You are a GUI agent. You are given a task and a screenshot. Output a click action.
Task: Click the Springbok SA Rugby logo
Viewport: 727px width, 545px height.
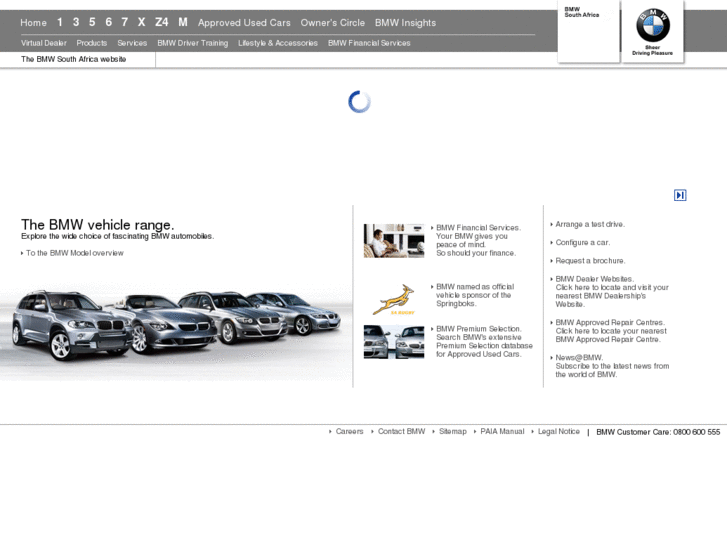[x=394, y=300]
